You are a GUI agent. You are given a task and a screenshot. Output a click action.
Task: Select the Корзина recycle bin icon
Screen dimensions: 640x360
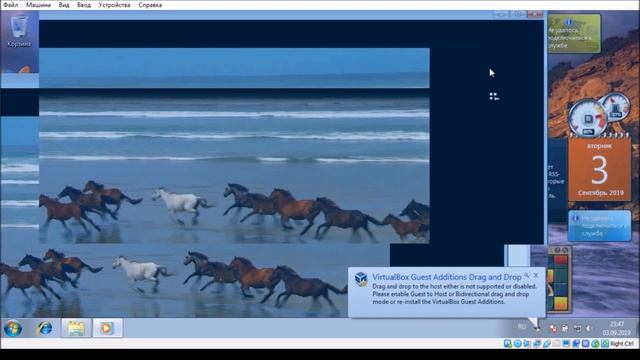point(19,31)
